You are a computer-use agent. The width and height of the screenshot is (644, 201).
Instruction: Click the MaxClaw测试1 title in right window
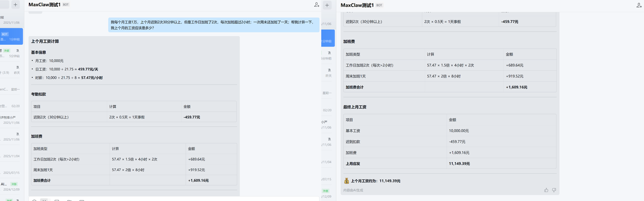click(x=357, y=5)
